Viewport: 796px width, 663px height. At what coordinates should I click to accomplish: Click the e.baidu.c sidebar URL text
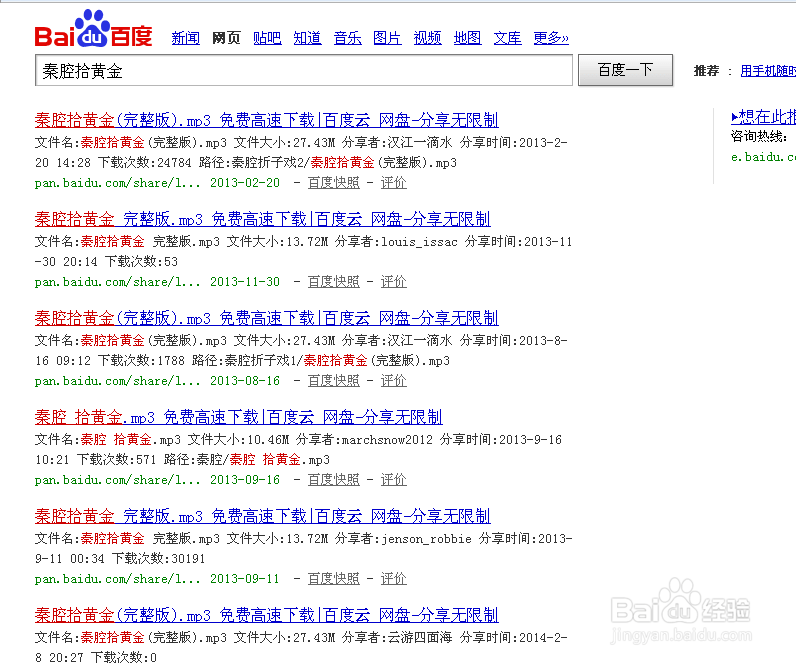click(x=764, y=157)
